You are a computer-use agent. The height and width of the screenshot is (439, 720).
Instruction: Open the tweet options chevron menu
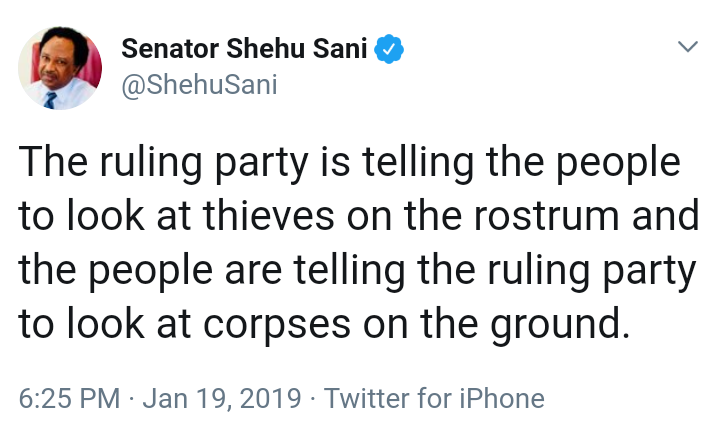point(687,48)
